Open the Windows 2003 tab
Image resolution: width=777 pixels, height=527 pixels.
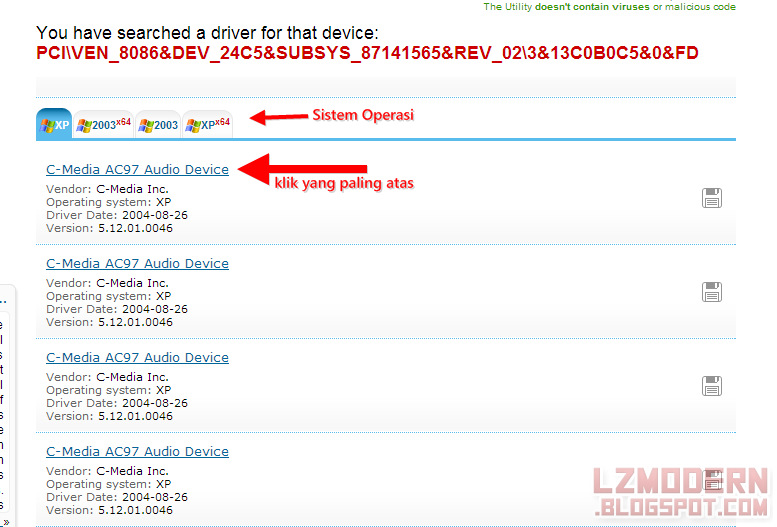(x=158, y=124)
